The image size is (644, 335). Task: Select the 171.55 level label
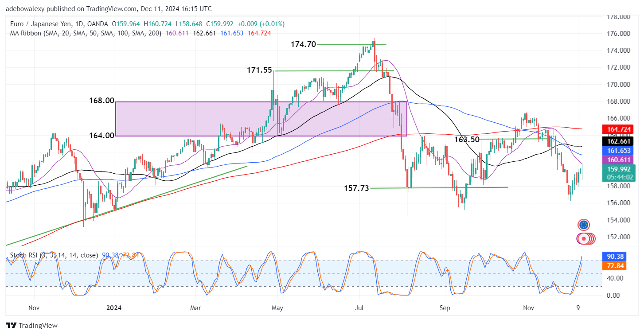coord(259,70)
